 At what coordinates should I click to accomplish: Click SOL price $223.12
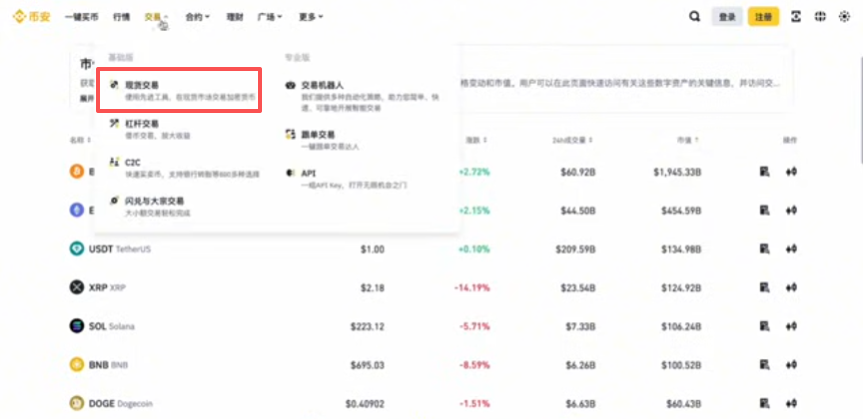[367, 327]
